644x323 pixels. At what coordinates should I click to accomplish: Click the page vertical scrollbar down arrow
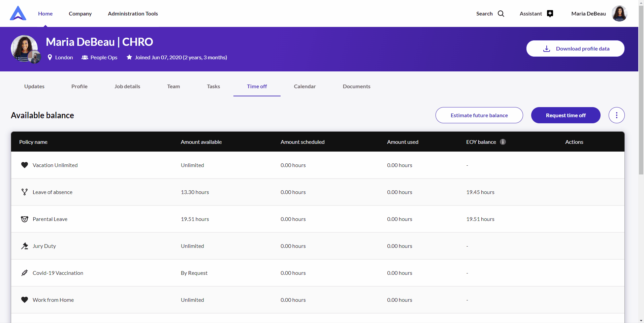click(641, 320)
